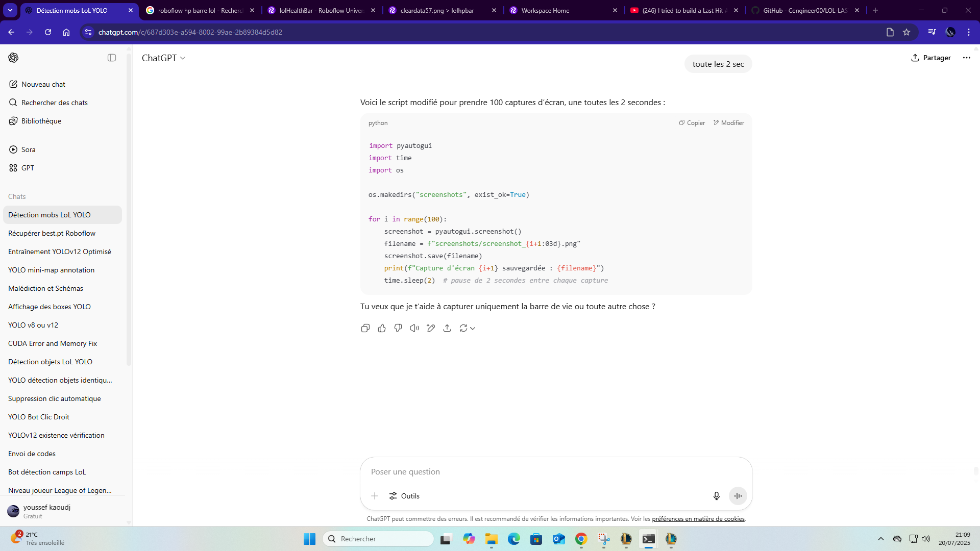Open Google Chrome from the taskbar

[581, 539]
